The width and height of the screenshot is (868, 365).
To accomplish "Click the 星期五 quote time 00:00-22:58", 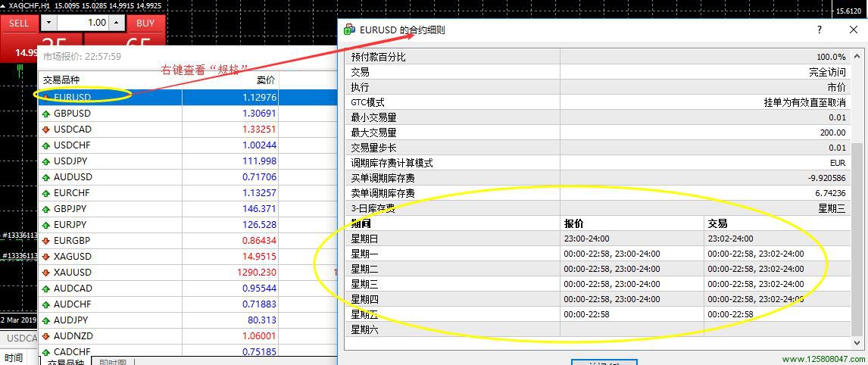I will tap(587, 314).
